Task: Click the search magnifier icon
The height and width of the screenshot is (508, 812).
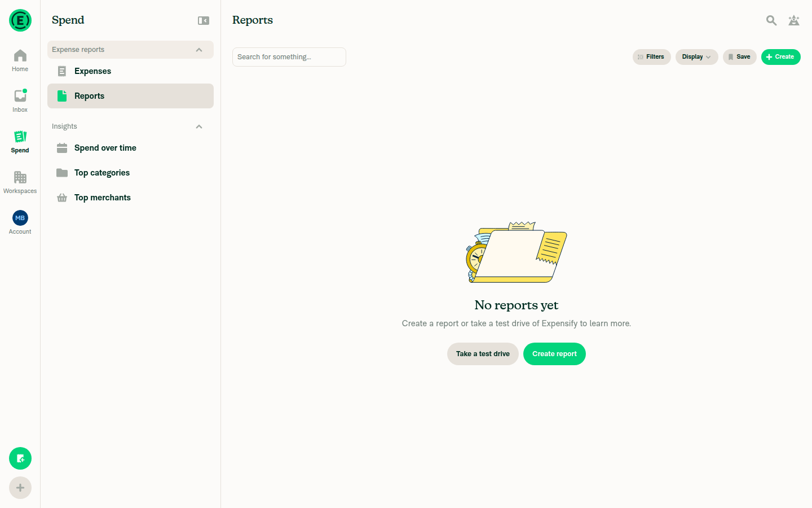Action: (771, 21)
